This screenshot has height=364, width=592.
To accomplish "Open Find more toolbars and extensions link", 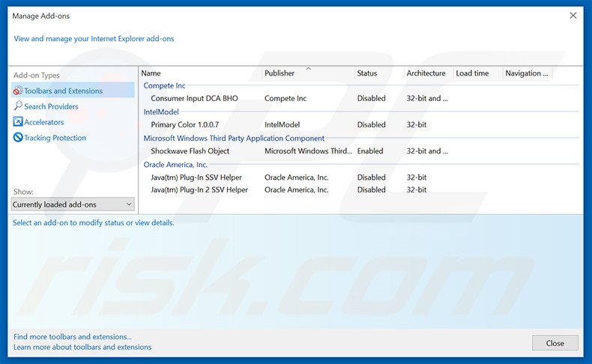I will pyautogui.click(x=73, y=336).
